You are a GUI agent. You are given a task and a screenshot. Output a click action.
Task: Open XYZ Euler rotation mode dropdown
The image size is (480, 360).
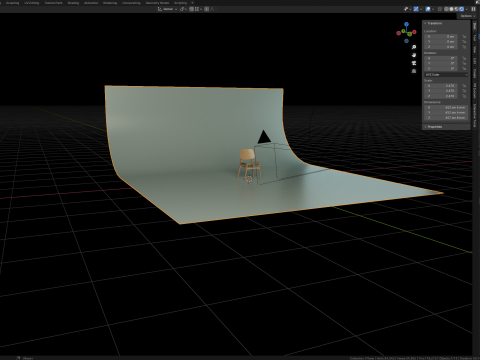pyautogui.click(x=446, y=75)
